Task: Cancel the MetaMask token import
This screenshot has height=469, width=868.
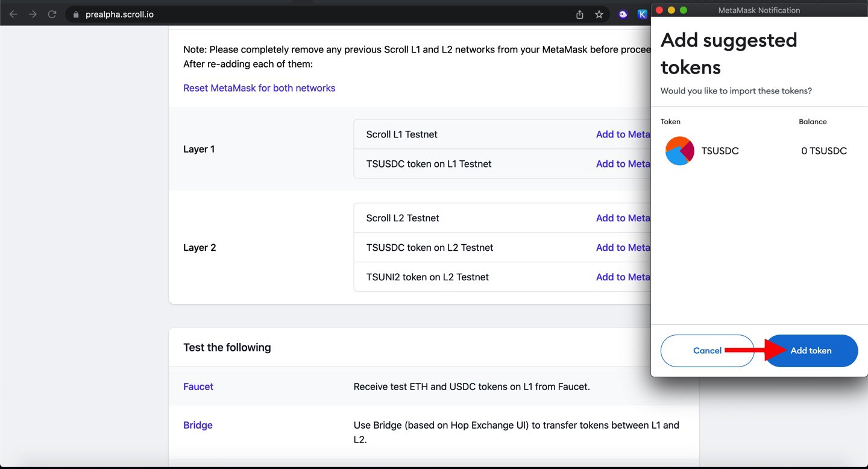Action: pos(707,350)
